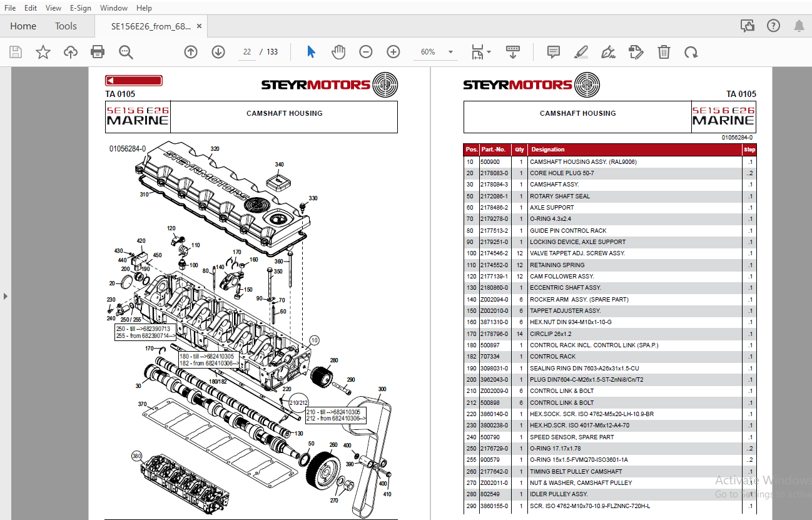Click part number 2178486-2
Viewport: 812px width, 520px height.
tap(494, 208)
